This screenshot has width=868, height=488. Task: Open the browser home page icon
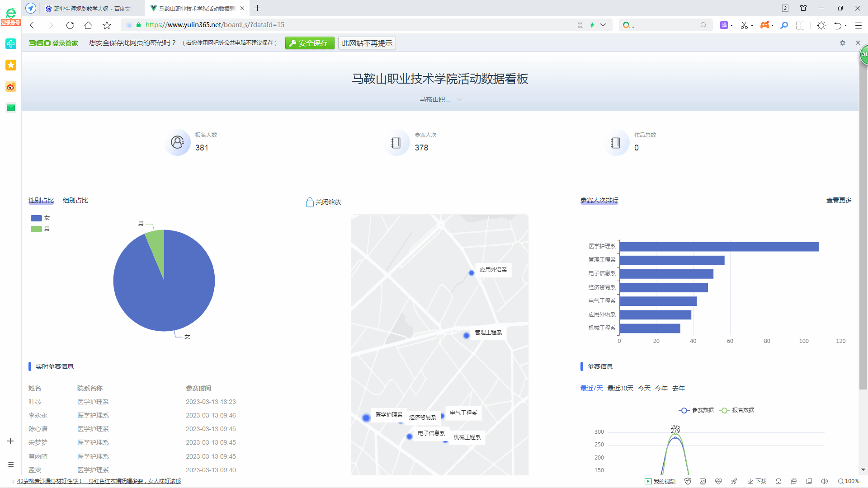click(x=88, y=25)
